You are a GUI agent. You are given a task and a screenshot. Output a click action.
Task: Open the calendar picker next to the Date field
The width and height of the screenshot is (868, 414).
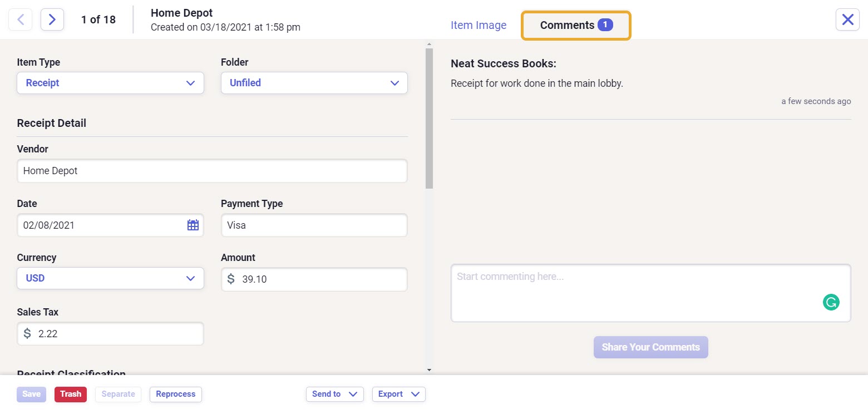[193, 225]
